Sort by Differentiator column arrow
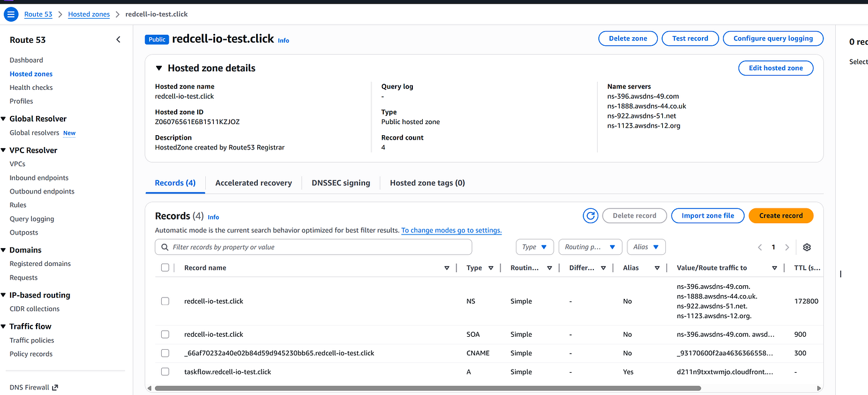The height and width of the screenshot is (395, 868). 604,268
